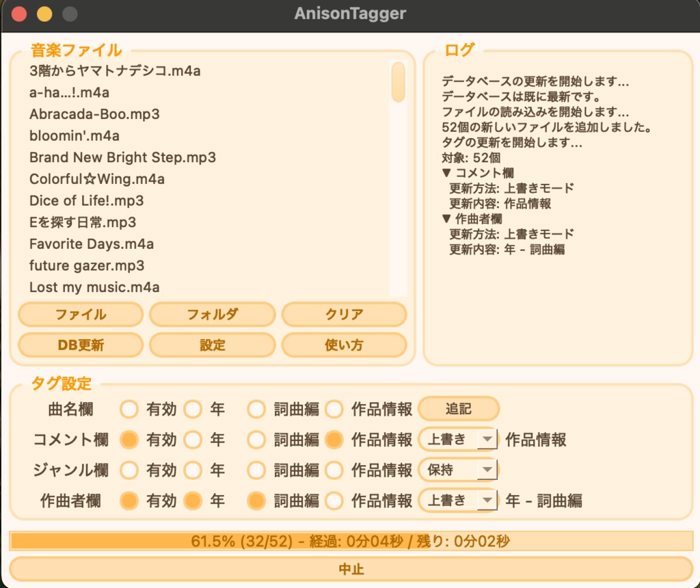
Task: Start a database update with DB更新
Action: click(x=80, y=345)
